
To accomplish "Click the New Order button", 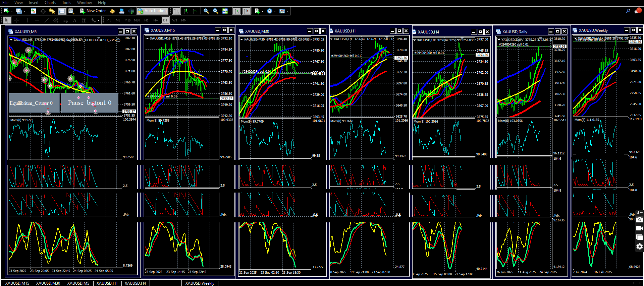I will [x=93, y=11].
